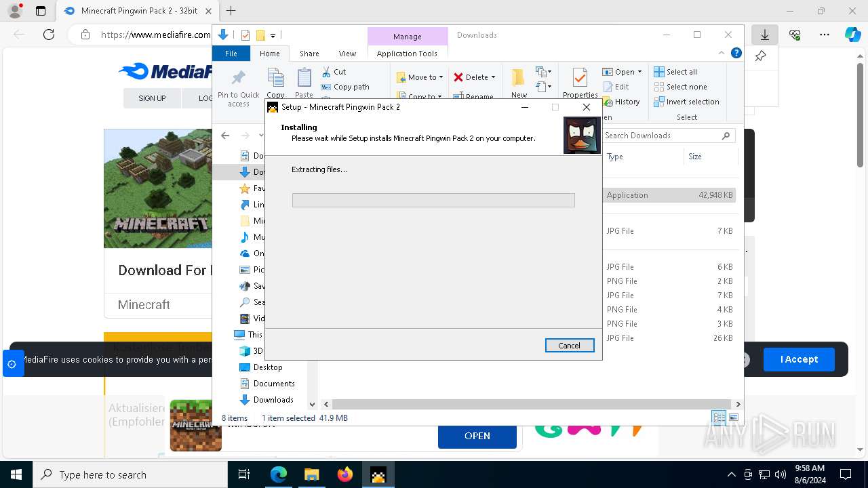The height and width of the screenshot is (488, 868).
Task: Open Firefox from the taskbar
Action: 344,474
